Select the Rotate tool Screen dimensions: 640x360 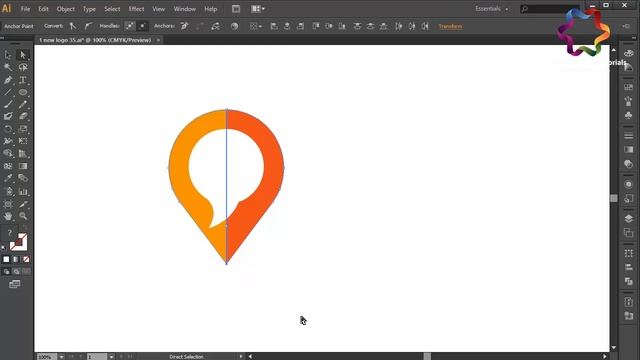click(x=8, y=129)
